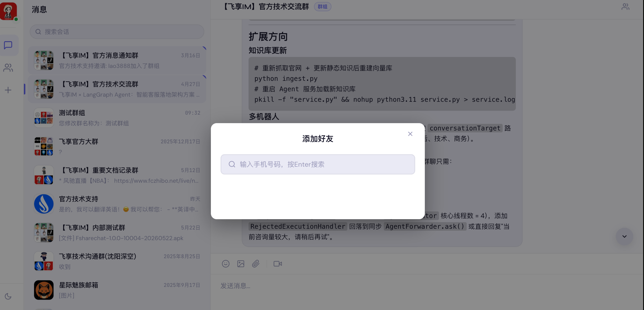Click the chat title 【飞享IM】官方技术交流群 in header
This screenshot has width=644, height=310.
coord(266,7)
